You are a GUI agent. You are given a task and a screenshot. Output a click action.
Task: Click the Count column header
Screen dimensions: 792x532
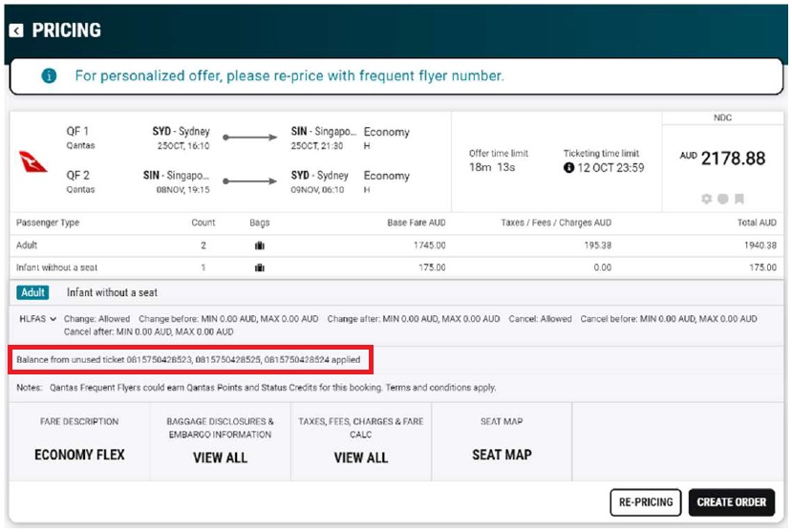pyautogui.click(x=203, y=223)
